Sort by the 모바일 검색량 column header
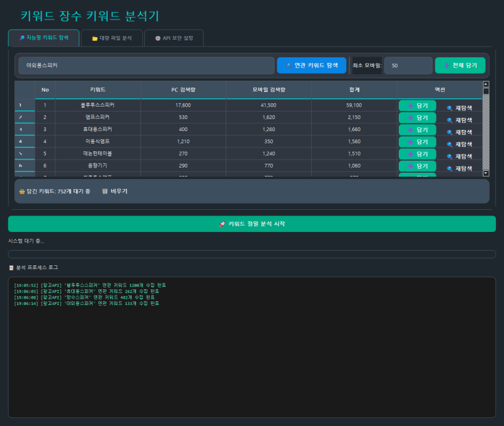The width and height of the screenshot is (504, 426). click(x=269, y=89)
